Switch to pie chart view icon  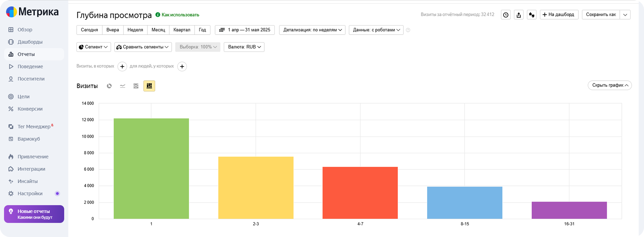(x=109, y=86)
